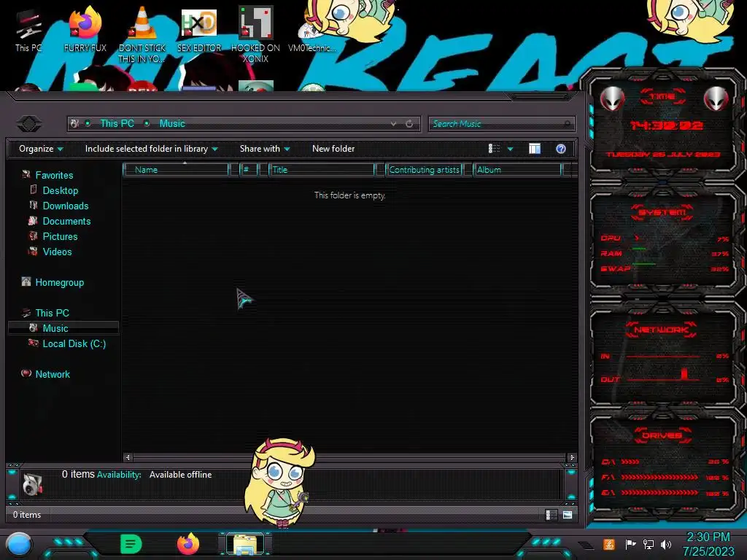Expand the view options dropdown arrow

pos(510,149)
